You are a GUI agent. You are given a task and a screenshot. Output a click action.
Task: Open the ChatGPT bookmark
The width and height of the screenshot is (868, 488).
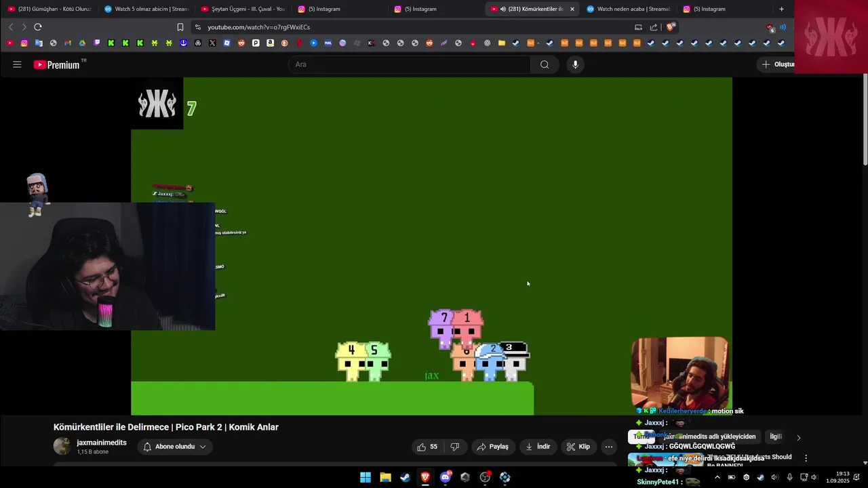(x=198, y=43)
